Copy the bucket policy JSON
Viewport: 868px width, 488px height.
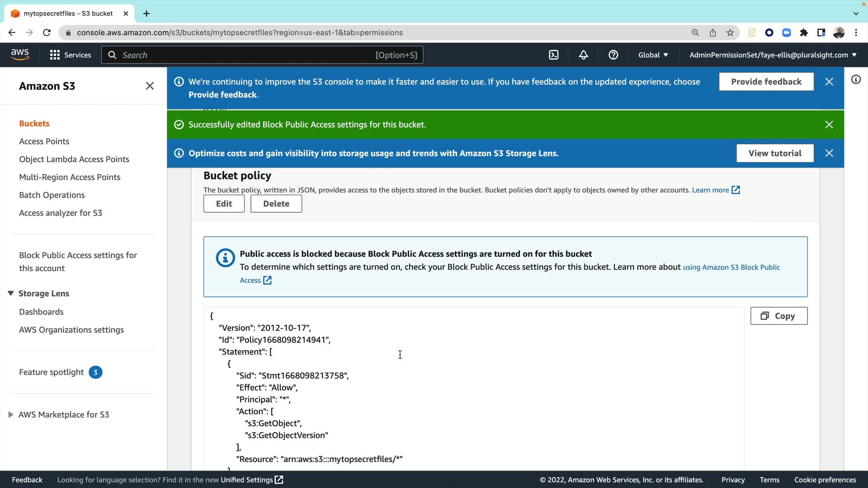pos(778,316)
